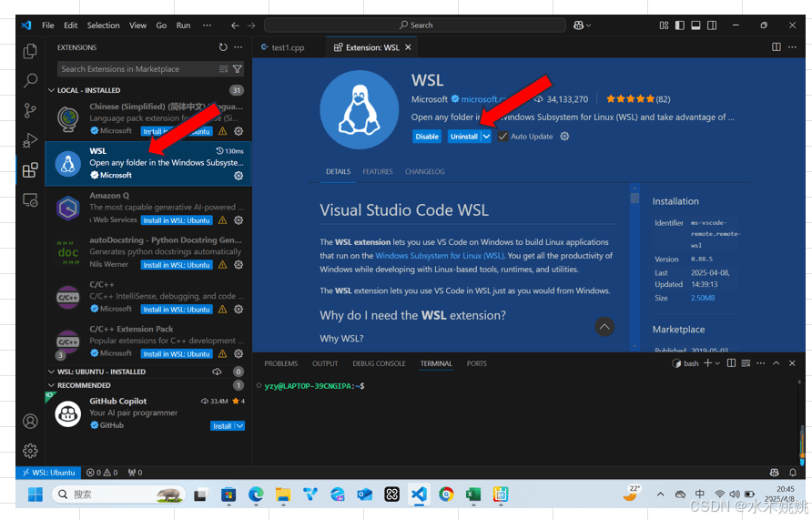812x520 pixels.
Task: Open manage gear for Amazon Q extension
Action: 239,220
